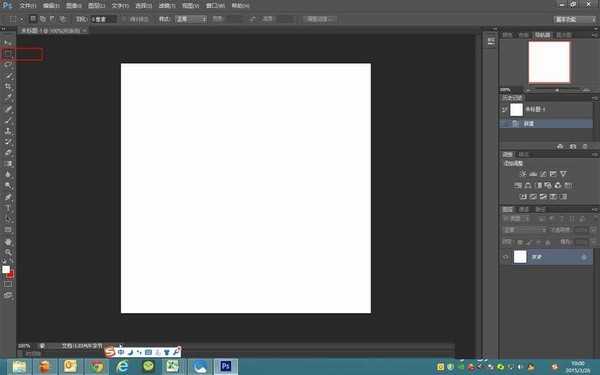Open the marquee Style dropdown
This screenshot has height=375, width=600.
pyautogui.click(x=191, y=19)
